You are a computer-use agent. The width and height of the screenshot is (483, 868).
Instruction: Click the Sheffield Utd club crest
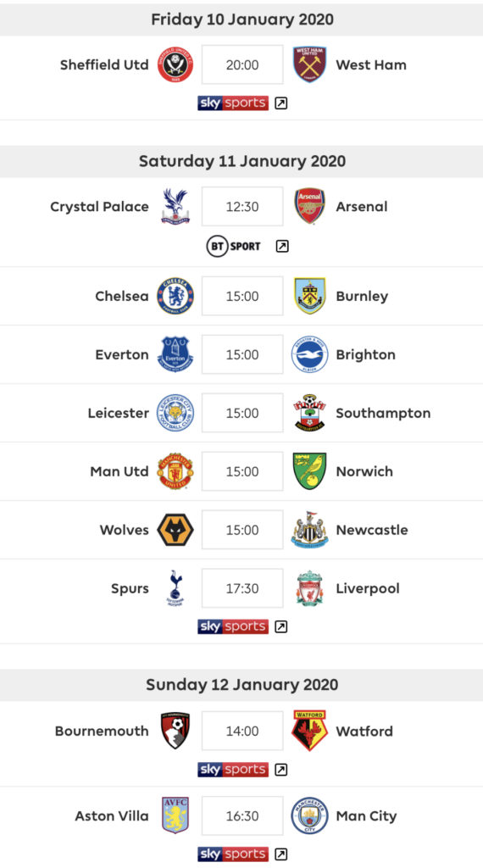coord(175,64)
